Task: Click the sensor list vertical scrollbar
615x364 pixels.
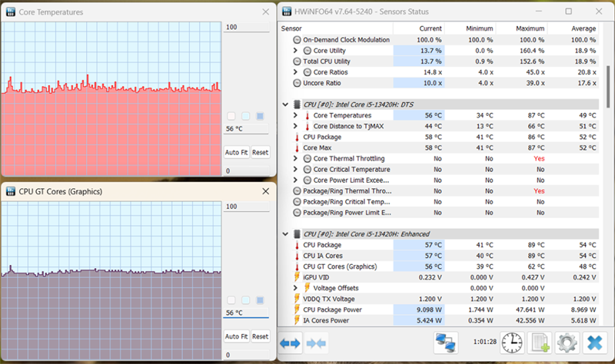Action: 608,87
